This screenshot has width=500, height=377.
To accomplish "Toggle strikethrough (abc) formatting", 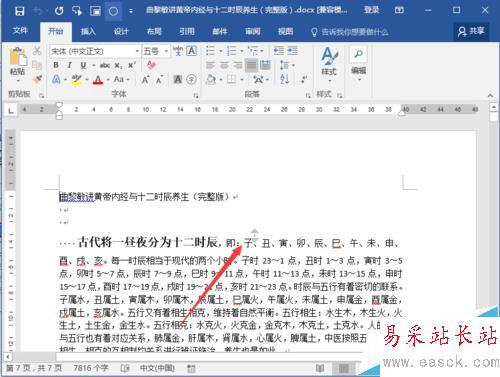I will tap(105, 65).
